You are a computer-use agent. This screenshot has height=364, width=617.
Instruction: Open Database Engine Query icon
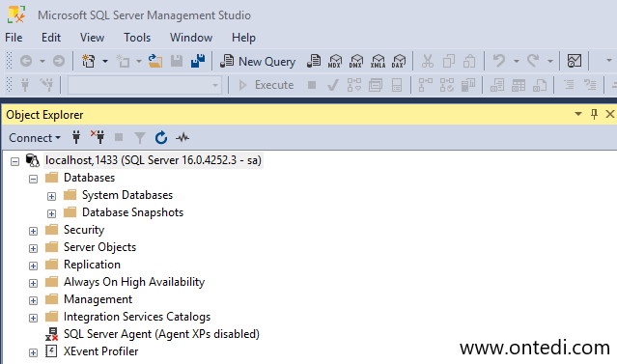click(x=314, y=61)
